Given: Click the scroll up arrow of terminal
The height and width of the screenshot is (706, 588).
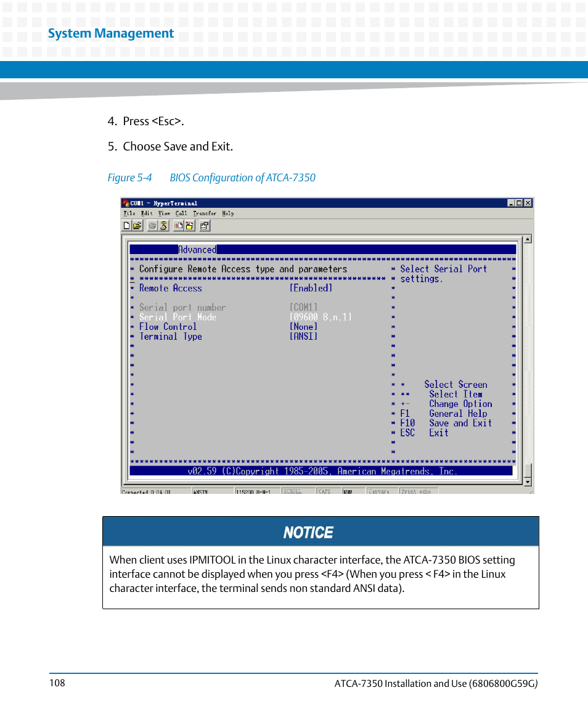Looking at the screenshot, I should [528, 239].
